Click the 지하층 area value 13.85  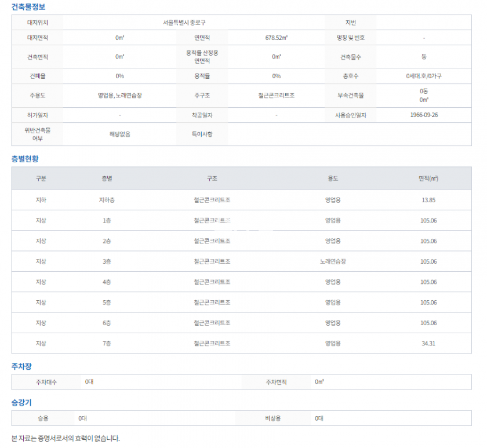click(x=428, y=200)
